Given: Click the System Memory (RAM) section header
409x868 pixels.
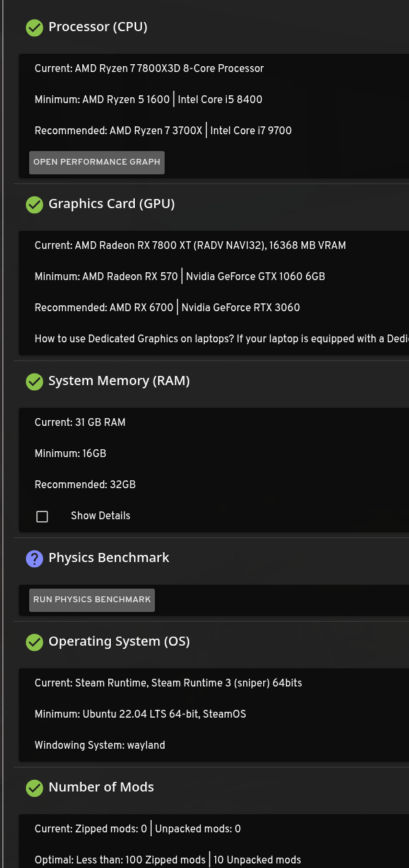Looking at the screenshot, I should point(119,381).
